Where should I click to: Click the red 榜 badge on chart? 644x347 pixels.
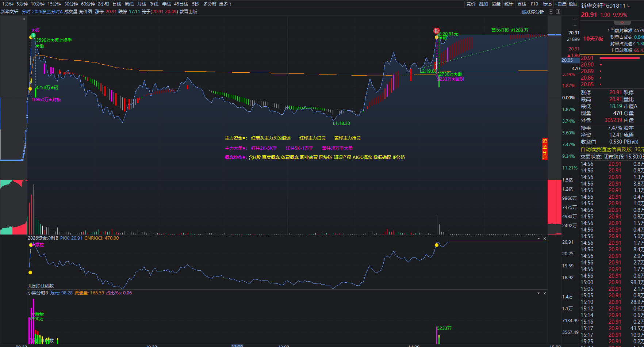[436, 31]
